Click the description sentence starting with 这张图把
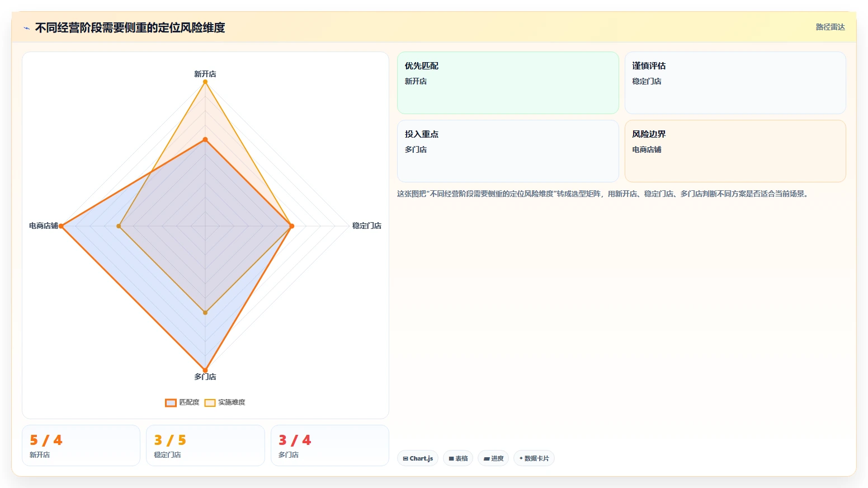The image size is (868, 488). [603, 194]
